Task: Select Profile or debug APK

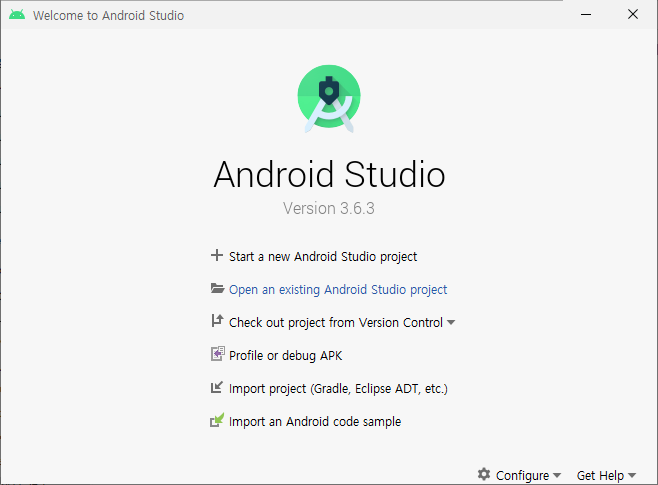Action: 285,355
